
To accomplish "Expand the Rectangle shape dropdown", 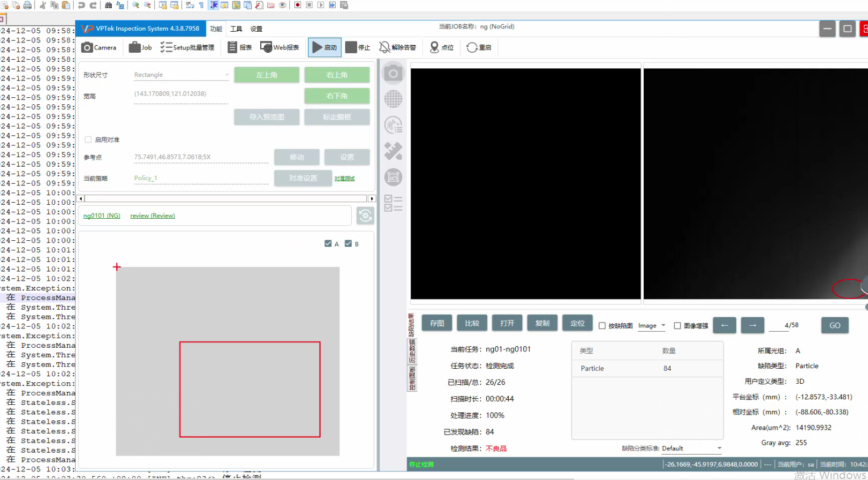I will click(181, 75).
